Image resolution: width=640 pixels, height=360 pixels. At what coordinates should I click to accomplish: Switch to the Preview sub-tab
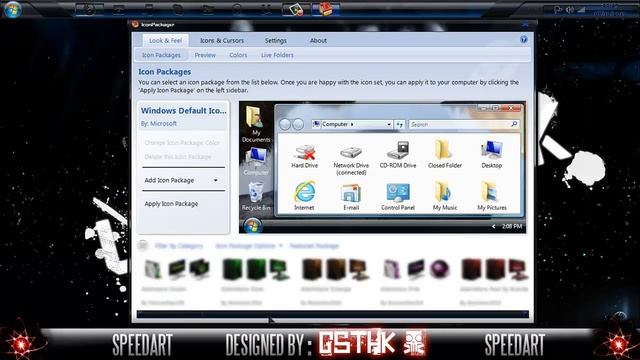tap(205, 55)
